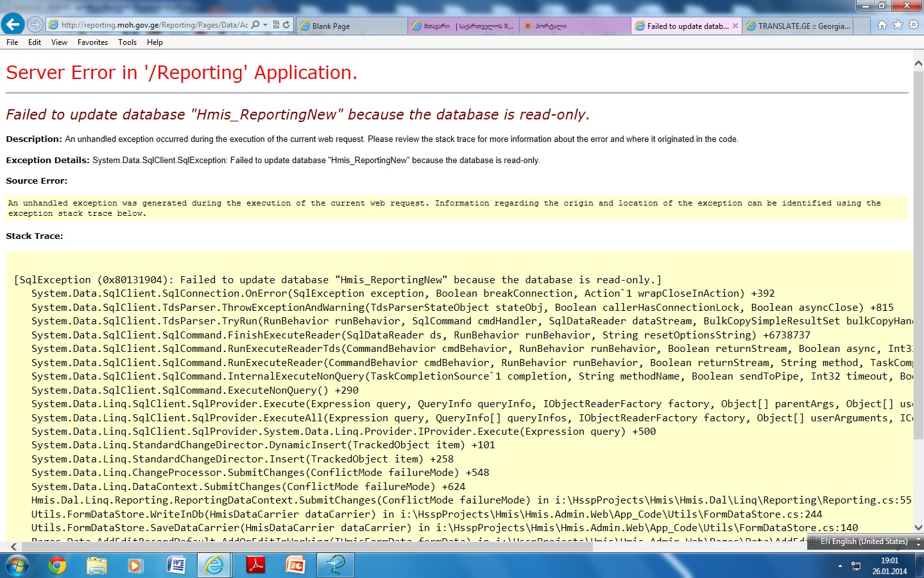Close the 'Failed to update datab...' tab
Viewport: 924px width, 578px height.
735,26
